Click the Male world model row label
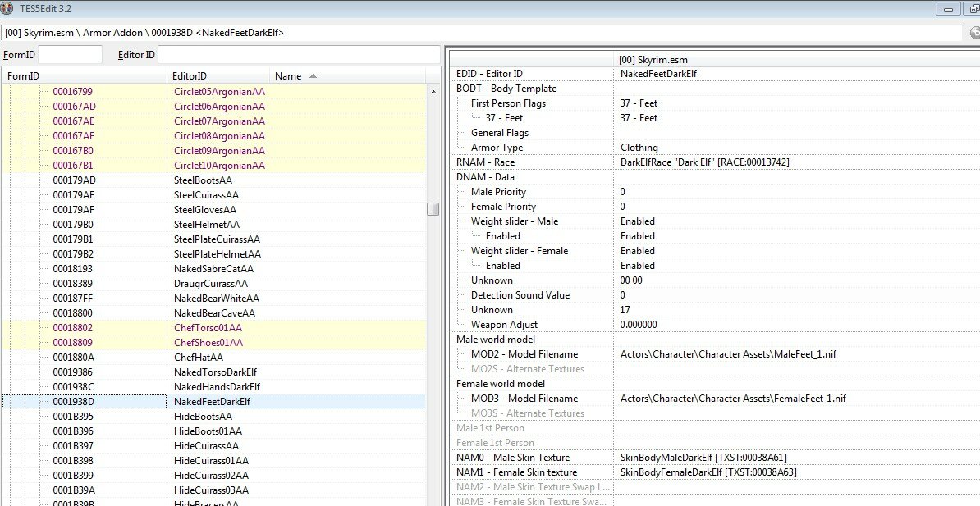Viewport: 980px width, 506px height. pyautogui.click(x=496, y=340)
